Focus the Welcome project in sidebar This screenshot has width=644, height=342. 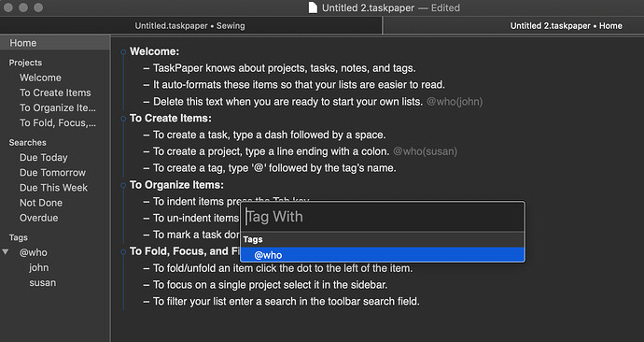pos(40,78)
